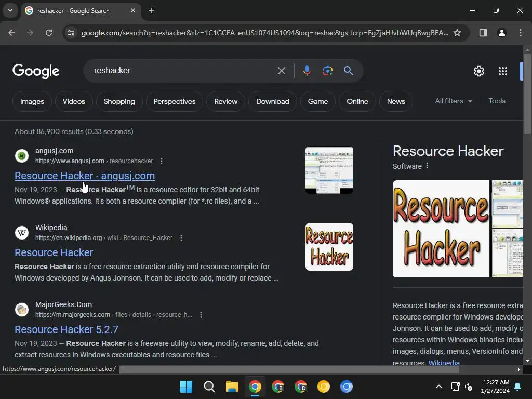Click the MajorGeeks site favicon
This screenshot has width=532, height=399.
tap(22, 310)
